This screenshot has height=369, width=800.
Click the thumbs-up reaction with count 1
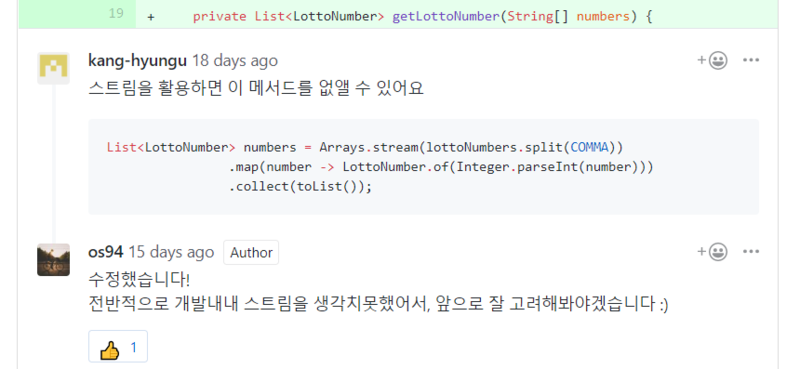pos(118,348)
